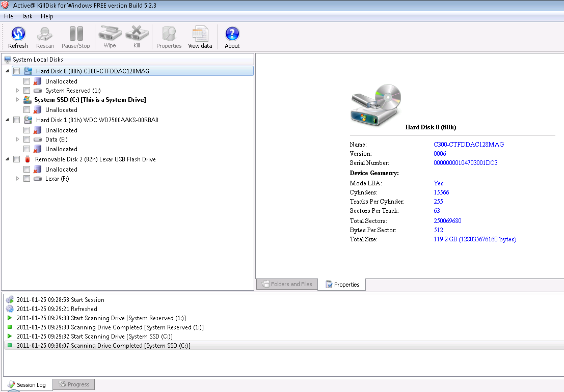Click the Refreshed log entry icon
564x392 pixels.
click(10, 309)
